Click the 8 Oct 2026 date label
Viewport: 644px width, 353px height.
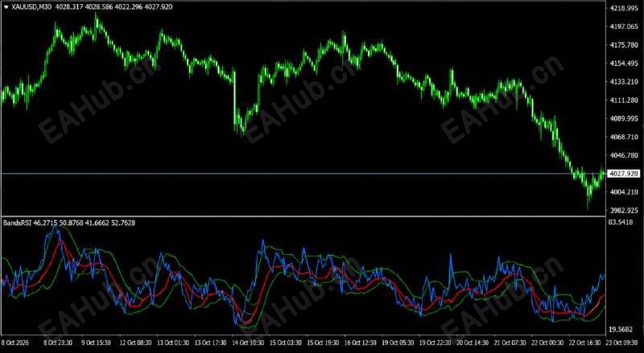point(15,343)
